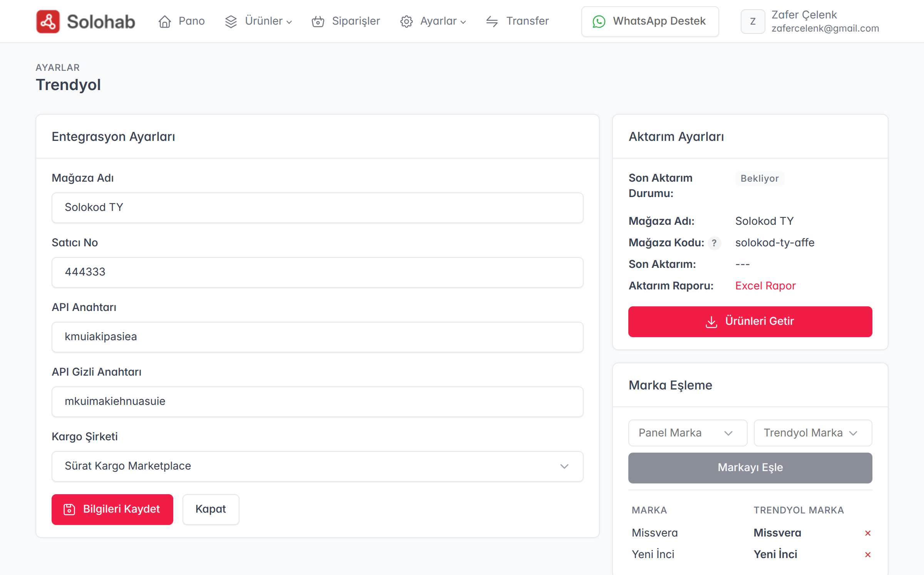This screenshot has height=575, width=924.
Task: Open the Kargo Şirketi dropdown
Action: click(317, 466)
